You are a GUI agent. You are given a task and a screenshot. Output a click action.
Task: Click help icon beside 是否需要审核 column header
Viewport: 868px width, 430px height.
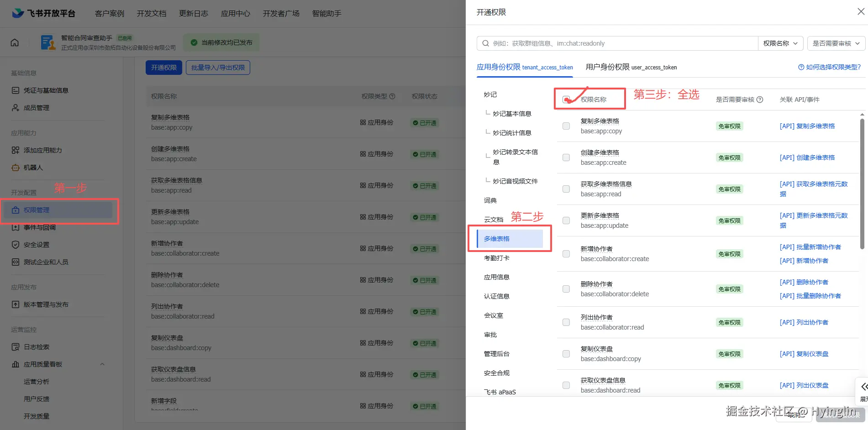[x=760, y=100]
